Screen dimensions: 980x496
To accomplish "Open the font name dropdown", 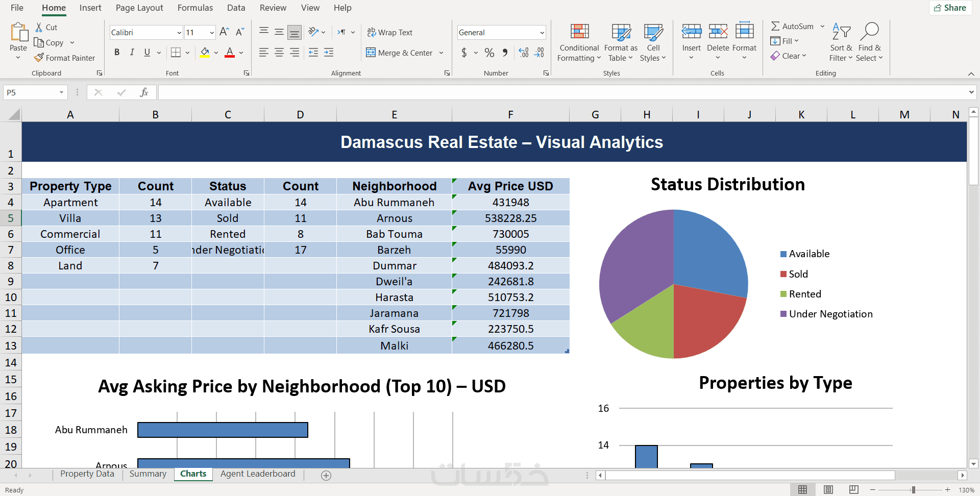I will (x=179, y=33).
